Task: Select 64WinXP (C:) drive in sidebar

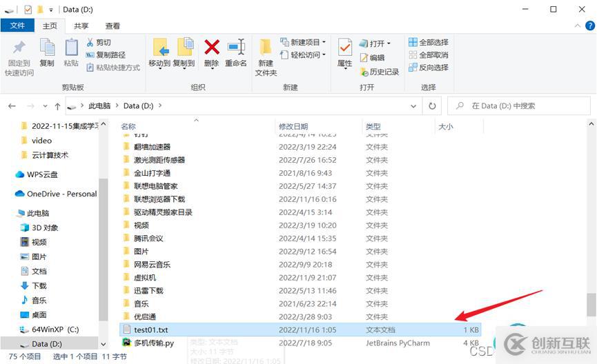Action: [55, 330]
